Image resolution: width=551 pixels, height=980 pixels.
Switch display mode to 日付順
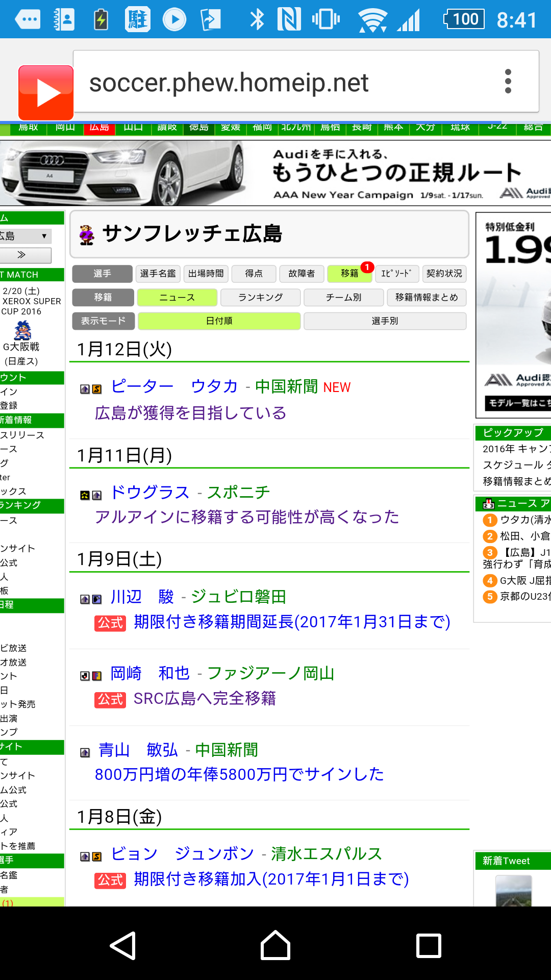[x=219, y=321]
